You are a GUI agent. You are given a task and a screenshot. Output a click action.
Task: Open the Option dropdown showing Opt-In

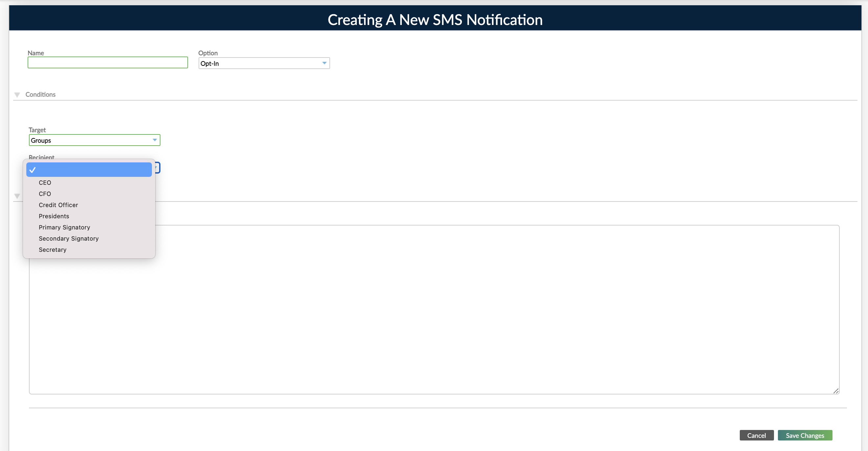pyautogui.click(x=264, y=63)
